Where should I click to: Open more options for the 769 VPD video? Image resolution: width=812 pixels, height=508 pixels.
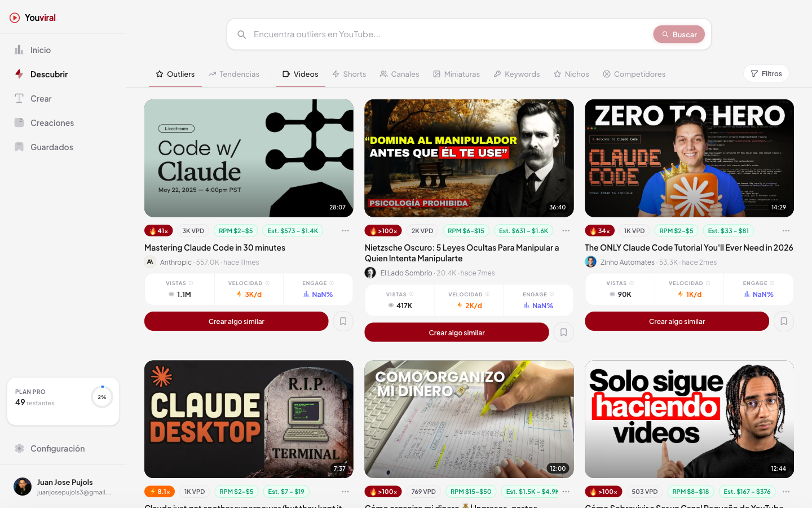pyautogui.click(x=566, y=492)
